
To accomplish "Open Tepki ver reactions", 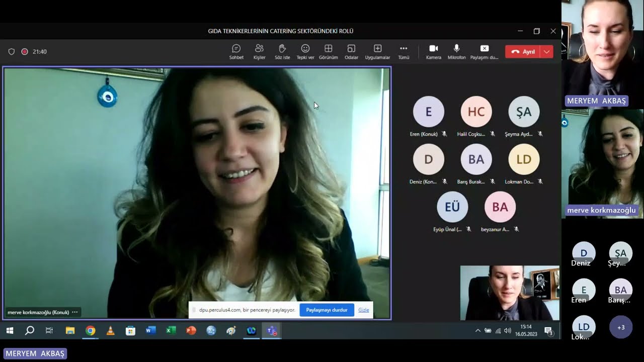I will click(x=305, y=52).
